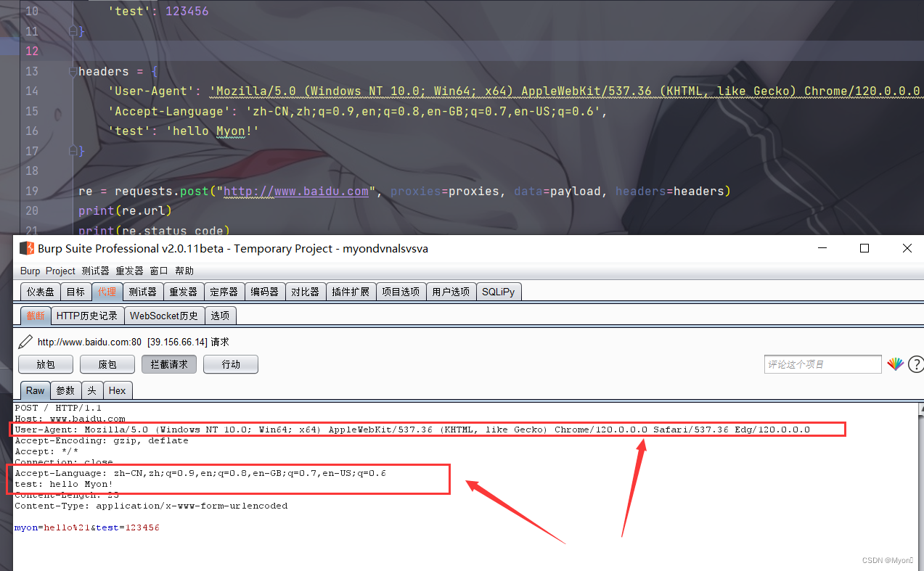
Task: Open the 选项 sub-tab
Action: coord(220,316)
